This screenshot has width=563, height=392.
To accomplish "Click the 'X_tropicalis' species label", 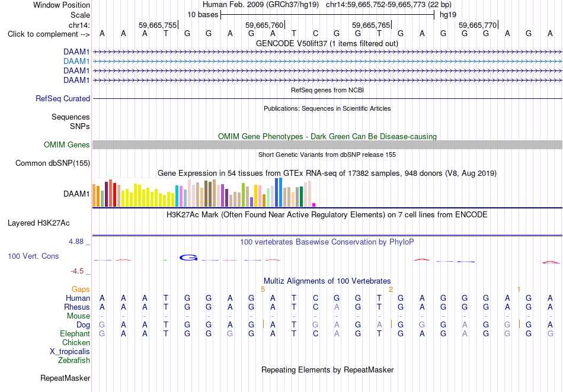I will coord(70,352).
